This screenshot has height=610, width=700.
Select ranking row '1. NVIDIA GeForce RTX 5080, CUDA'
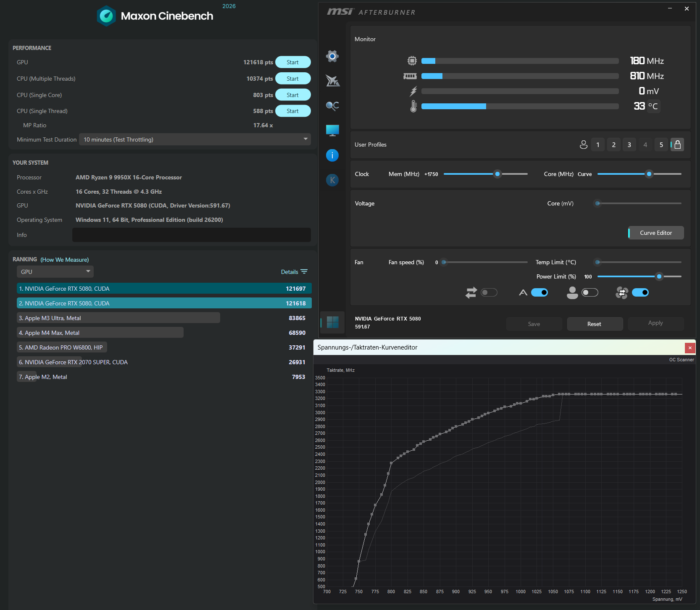click(164, 289)
